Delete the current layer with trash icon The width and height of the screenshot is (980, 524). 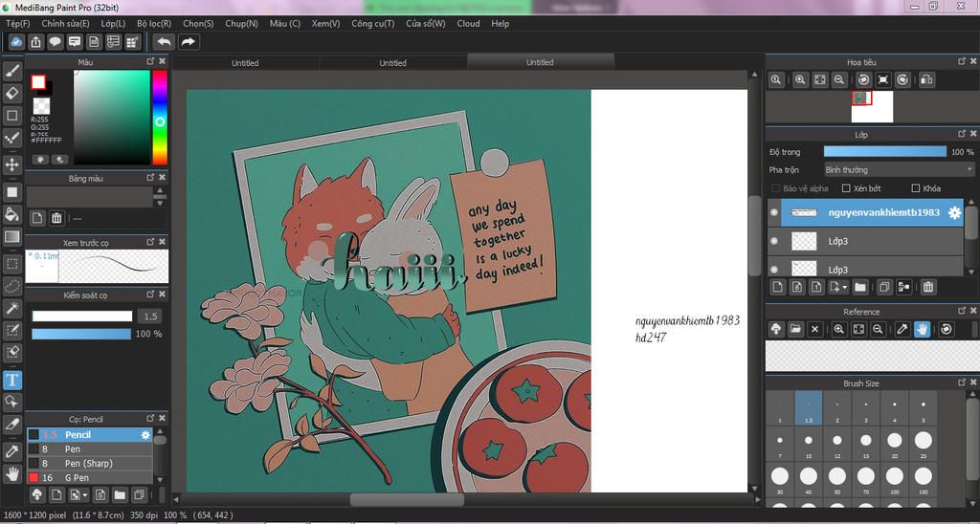coord(928,287)
